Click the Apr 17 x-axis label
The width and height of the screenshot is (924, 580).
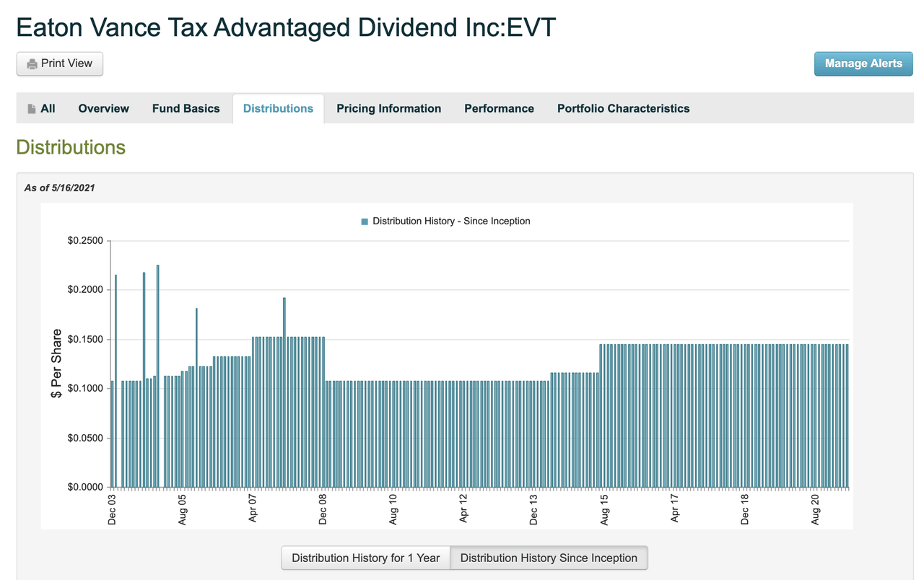coord(675,509)
